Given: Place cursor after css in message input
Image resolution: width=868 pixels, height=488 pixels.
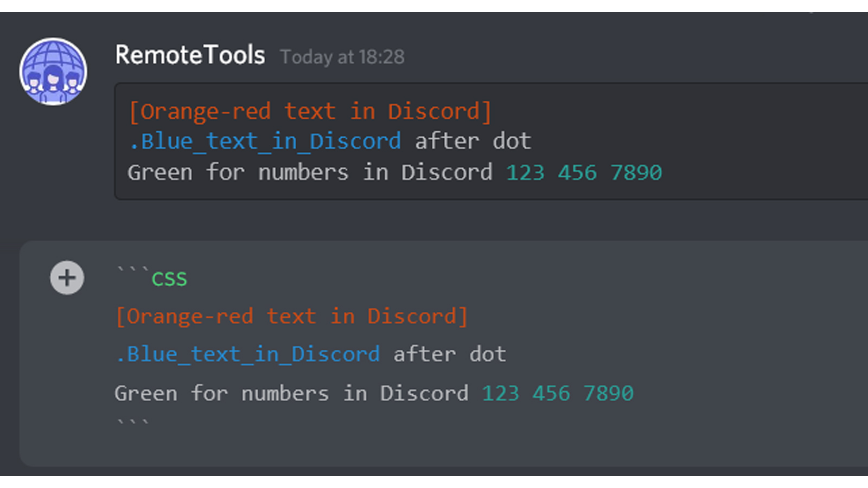Looking at the screenshot, I should coord(188,279).
